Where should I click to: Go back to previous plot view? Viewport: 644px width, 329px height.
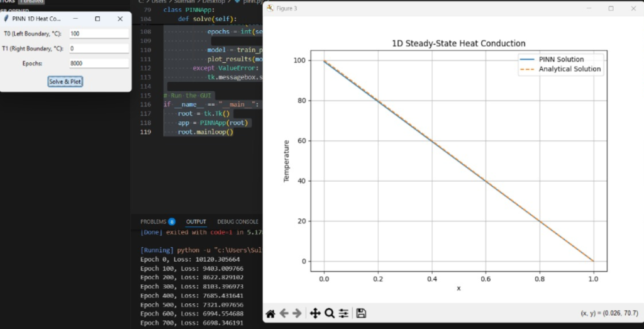point(284,313)
